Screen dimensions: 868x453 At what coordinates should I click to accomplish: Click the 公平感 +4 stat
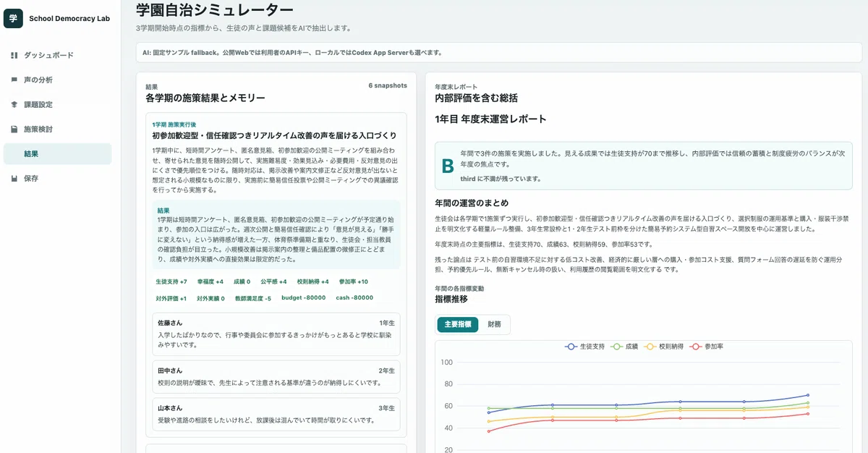coord(273,281)
